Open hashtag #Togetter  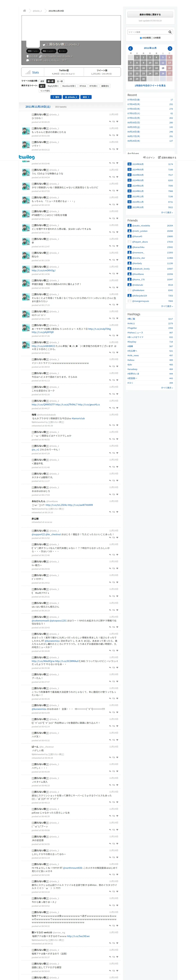point(132,328)
